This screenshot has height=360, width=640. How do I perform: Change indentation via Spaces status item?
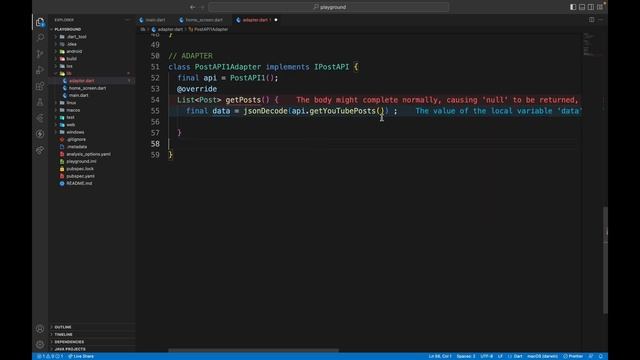click(466, 356)
